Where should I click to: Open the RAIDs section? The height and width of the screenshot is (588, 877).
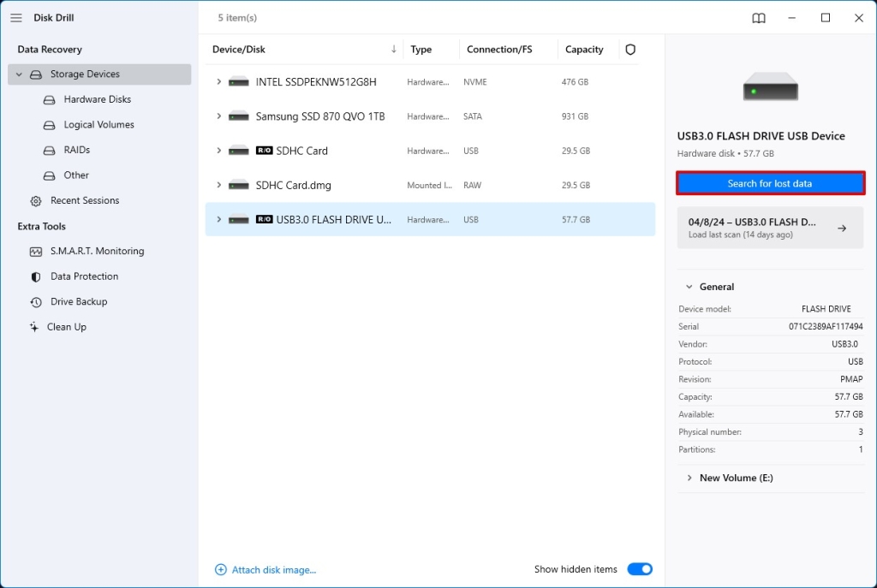[75, 150]
